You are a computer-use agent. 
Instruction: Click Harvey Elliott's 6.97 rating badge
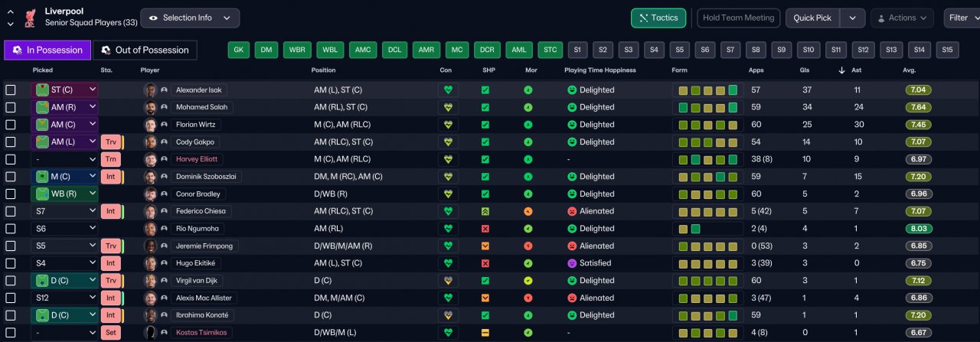click(x=920, y=159)
